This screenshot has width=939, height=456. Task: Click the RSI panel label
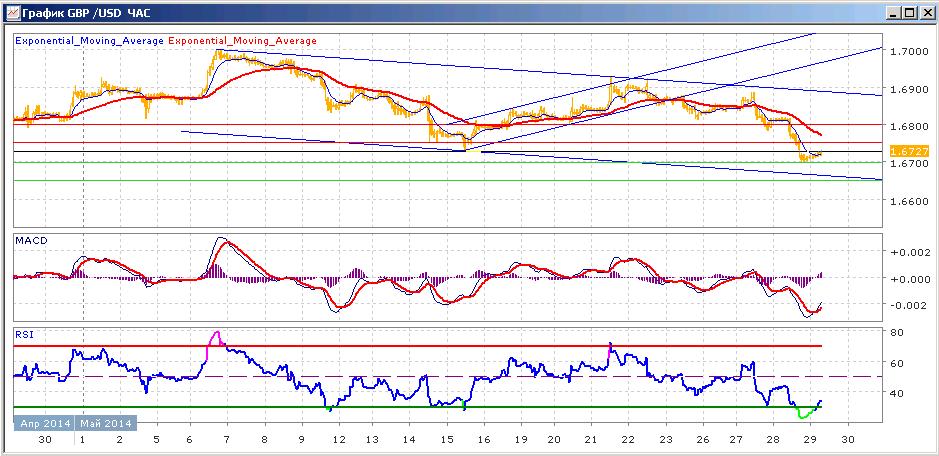pyautogui.click(x=23, y=335)
